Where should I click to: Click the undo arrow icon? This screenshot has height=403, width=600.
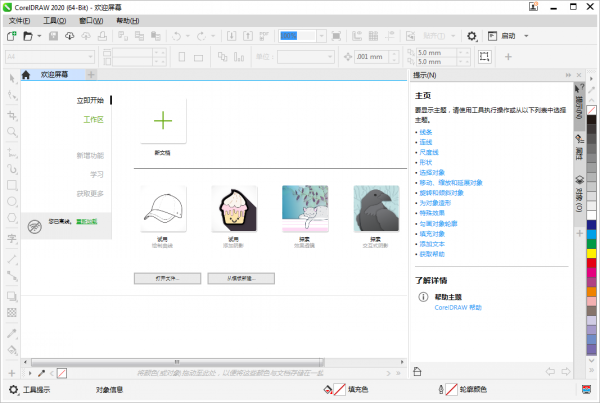tap(176, 36)
